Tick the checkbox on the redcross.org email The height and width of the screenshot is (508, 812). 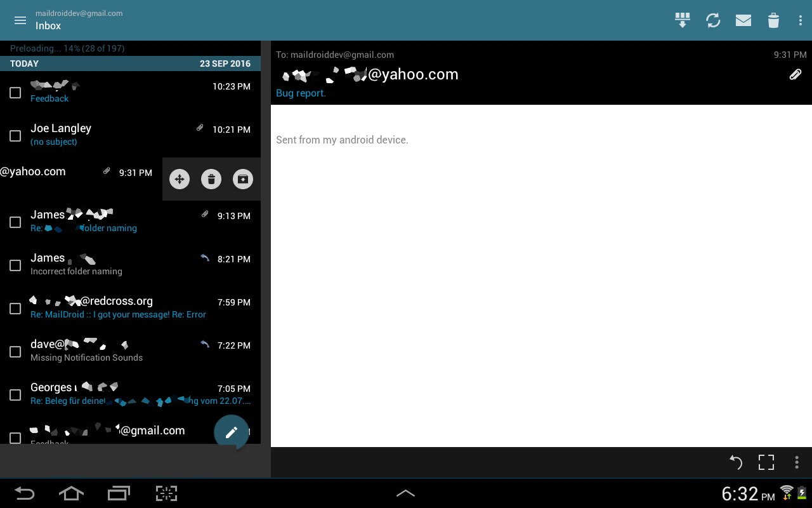[15, 309]
